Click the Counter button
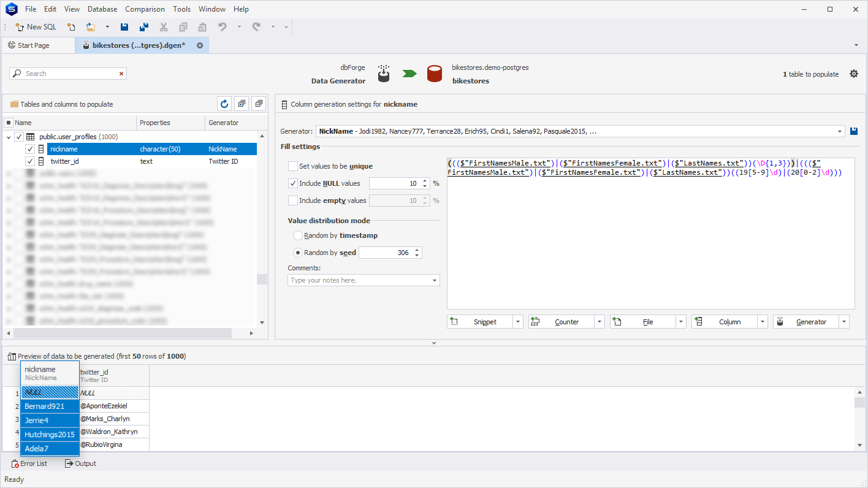The height and width of the screenshot is (488, 868). tap(562, 322)
